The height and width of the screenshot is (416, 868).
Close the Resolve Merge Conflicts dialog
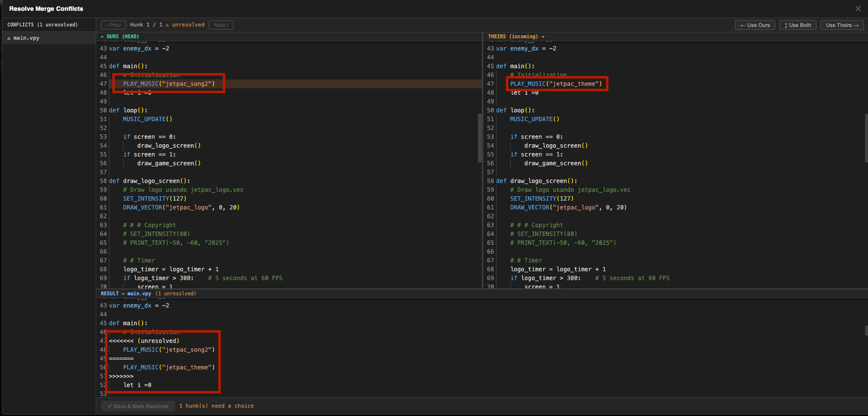click(858, 8)
